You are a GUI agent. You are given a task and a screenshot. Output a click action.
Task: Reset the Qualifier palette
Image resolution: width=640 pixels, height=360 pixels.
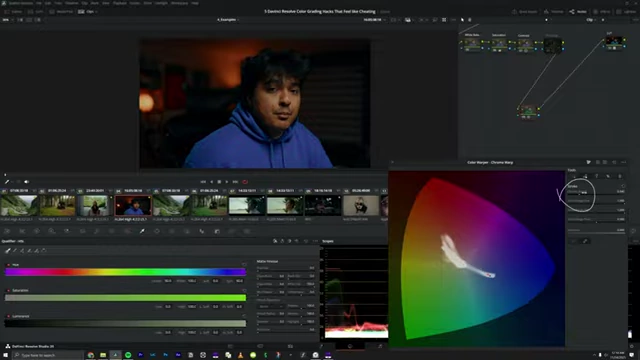coord(306,241)
